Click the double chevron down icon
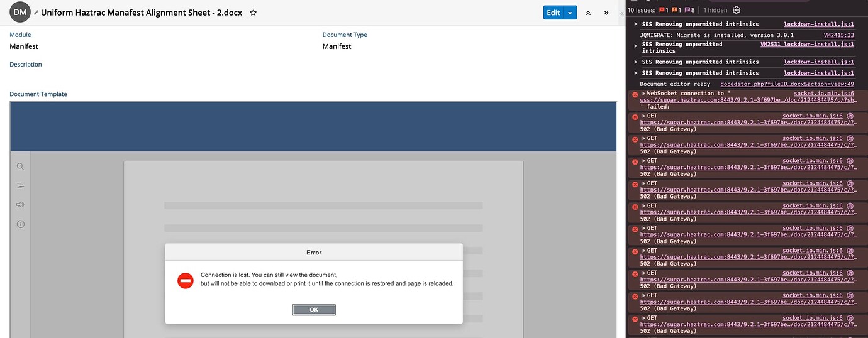The width and height of the screenshot is (868, 338). click(x=606, y=13)
